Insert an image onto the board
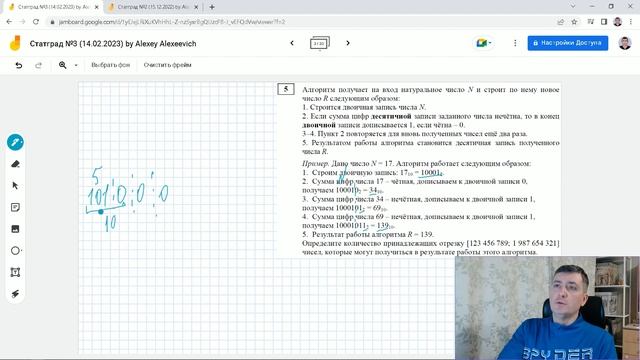 pyautogui.click(x=15, y=229)
